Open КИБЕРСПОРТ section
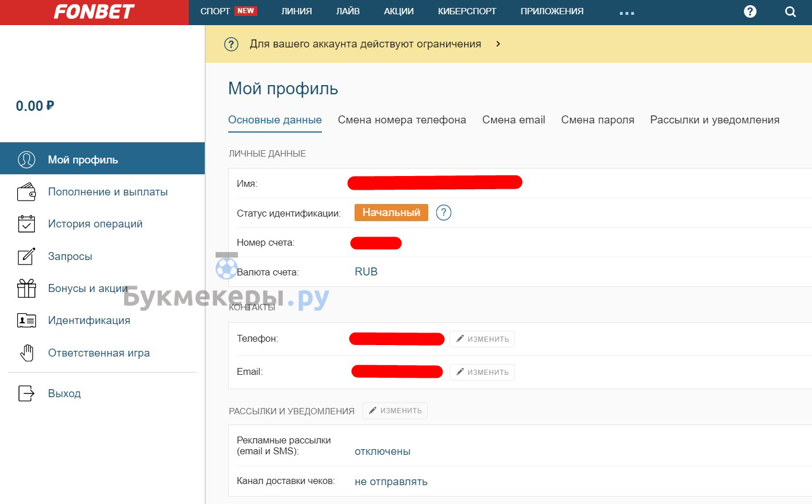Image resolution: width=812 pixels, height=504 pixels. [467, 11]
